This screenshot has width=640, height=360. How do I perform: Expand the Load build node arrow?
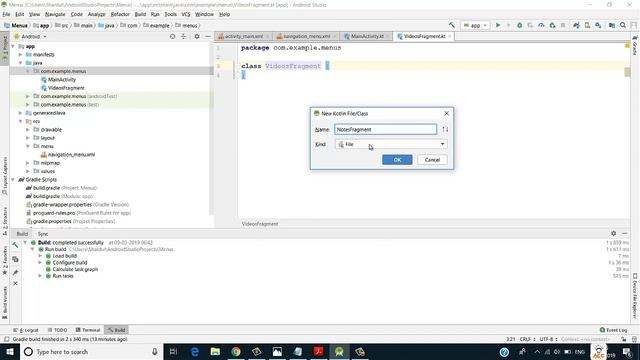point(40,256)
